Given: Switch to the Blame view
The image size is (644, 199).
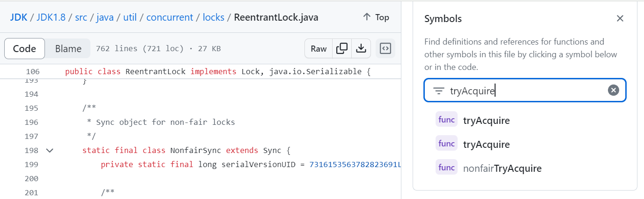Looking at the screenshot, I should click(x=68, y=48).
